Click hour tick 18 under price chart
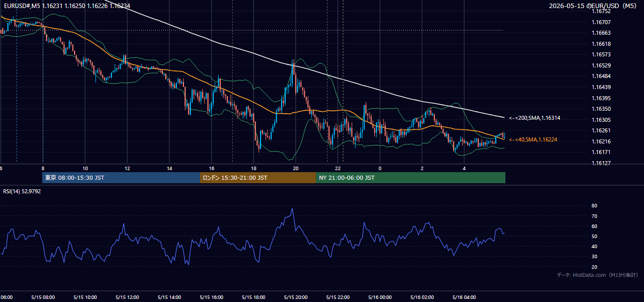 pyautogui.click(x=253, y=168)
